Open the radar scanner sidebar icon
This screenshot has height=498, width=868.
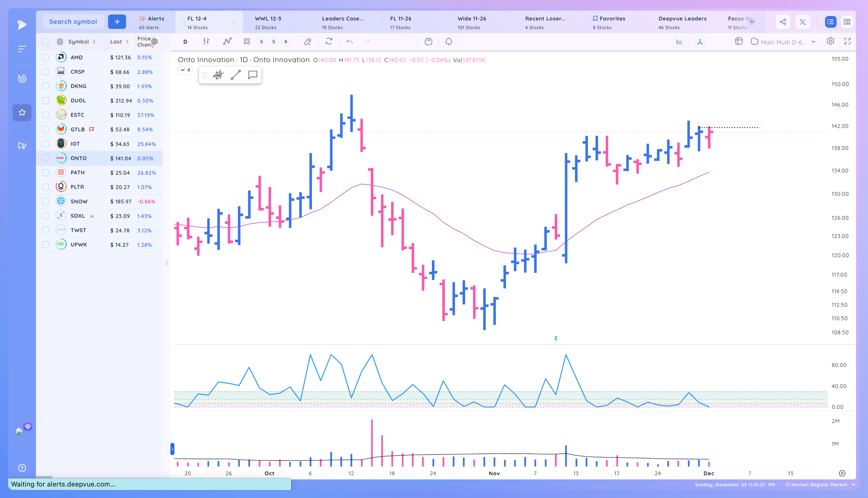(22, 79)
